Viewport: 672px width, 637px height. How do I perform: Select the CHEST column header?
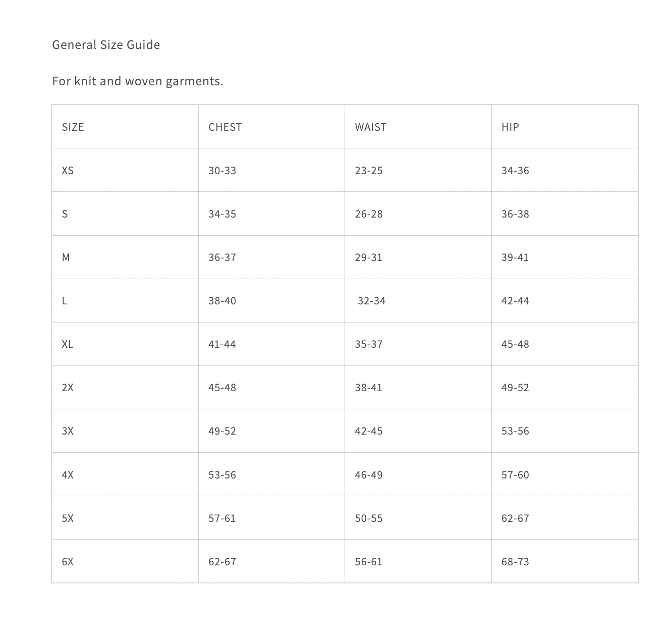click(225, 127)
